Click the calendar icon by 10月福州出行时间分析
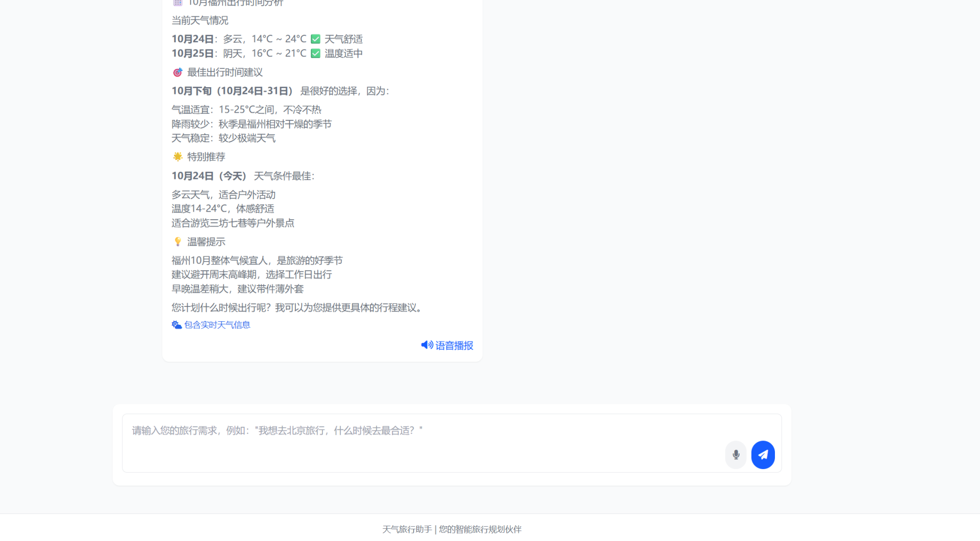This screenshot has height=541, width=980. 178,3
